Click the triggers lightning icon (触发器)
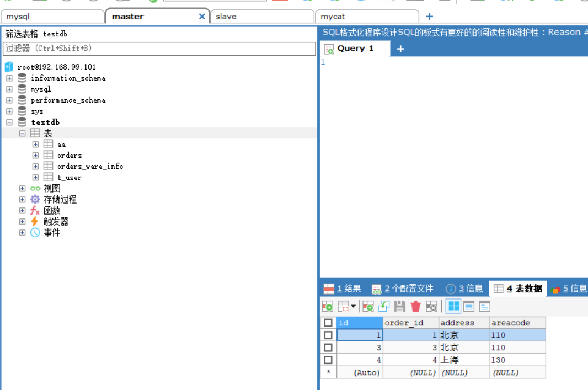The image size is (588, 390). click(35, 221)
